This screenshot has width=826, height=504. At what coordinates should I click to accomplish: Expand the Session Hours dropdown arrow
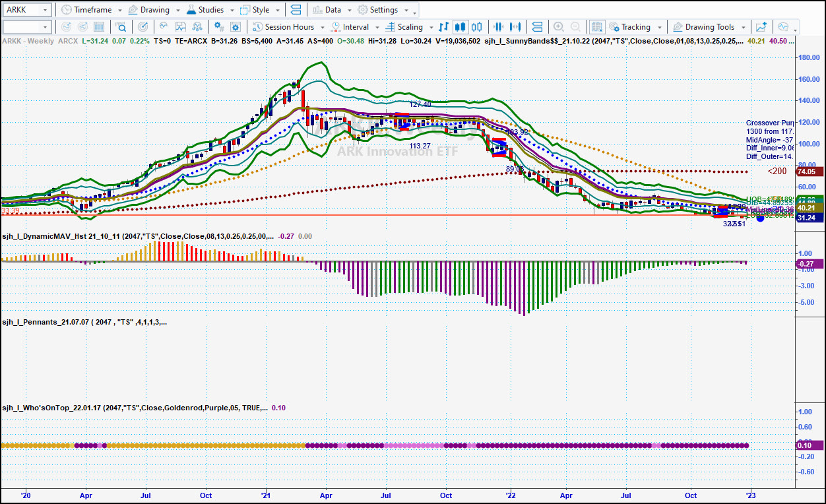[x=322, y=28]
